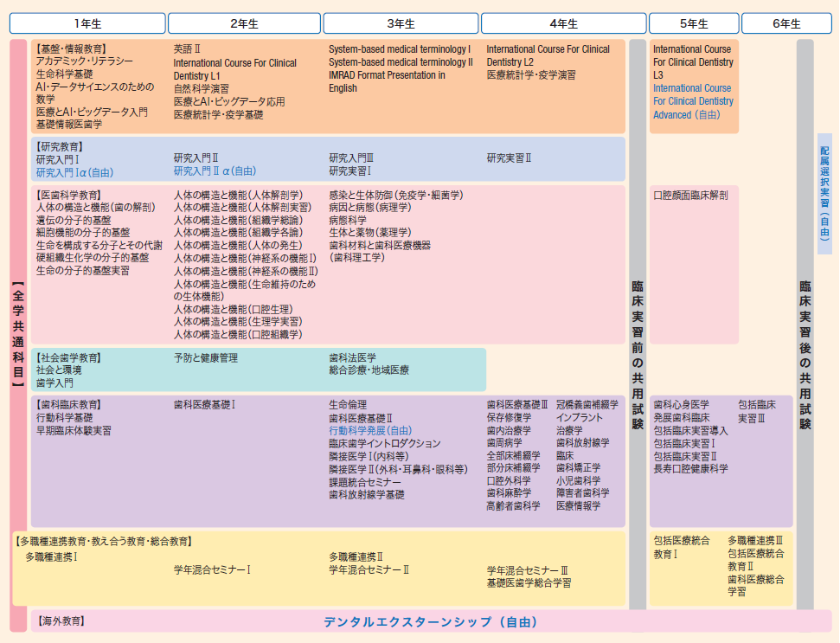Click 基礎医歯学総合学習 course
The height and width of the screenshot is (643, 840).
pyautogui.click(x=529, y=583)
